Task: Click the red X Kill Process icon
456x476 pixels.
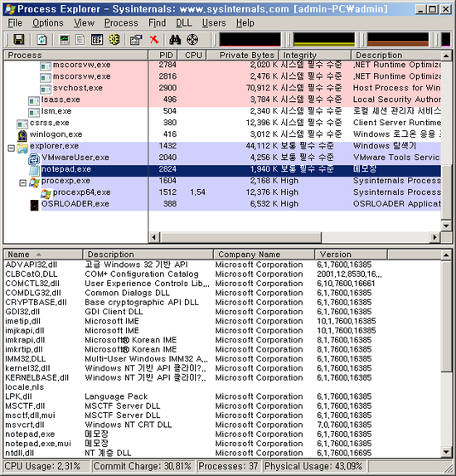Action: point(154,40)
